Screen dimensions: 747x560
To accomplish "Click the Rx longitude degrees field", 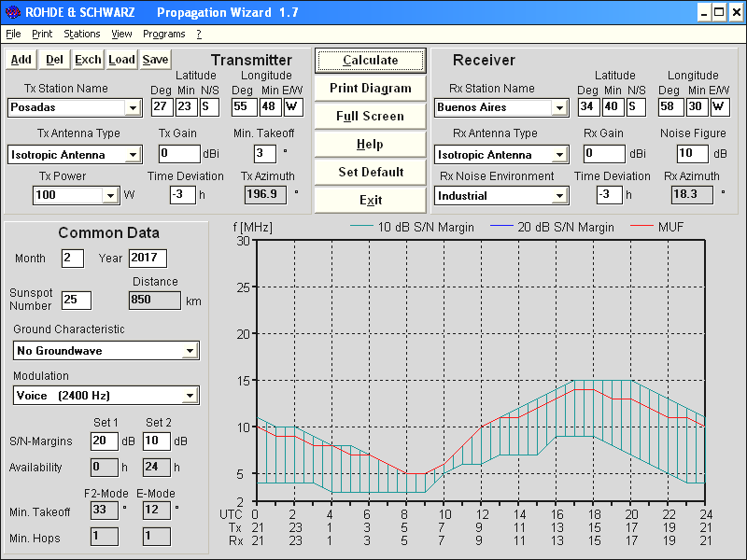I will point(671,107).
